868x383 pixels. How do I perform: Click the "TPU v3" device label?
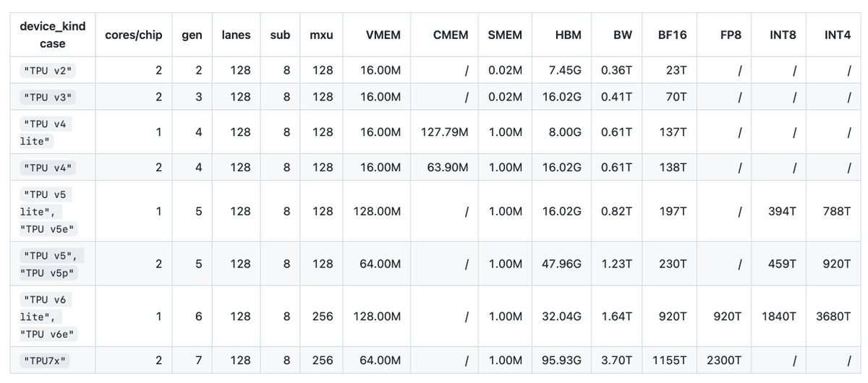click(x=48, y=97)
